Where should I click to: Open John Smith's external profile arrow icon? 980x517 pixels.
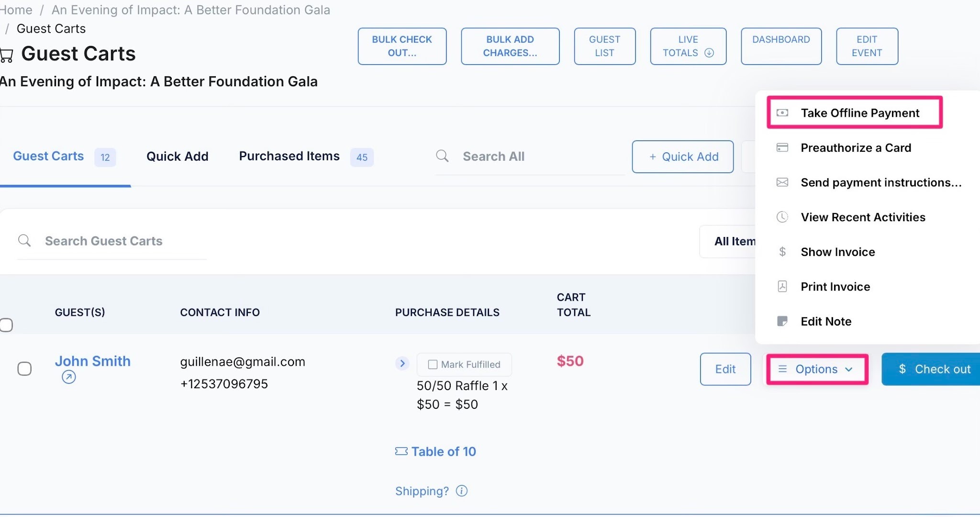pos(69,377)
